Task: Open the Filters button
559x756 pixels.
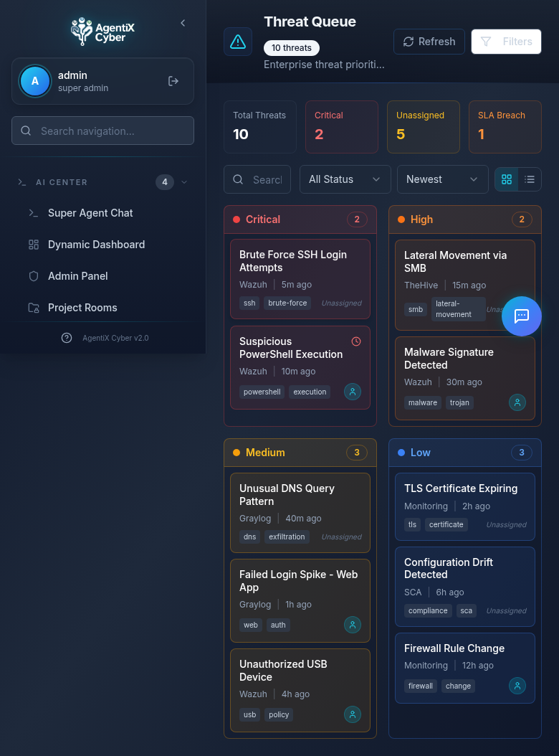Action: [506, 42]
